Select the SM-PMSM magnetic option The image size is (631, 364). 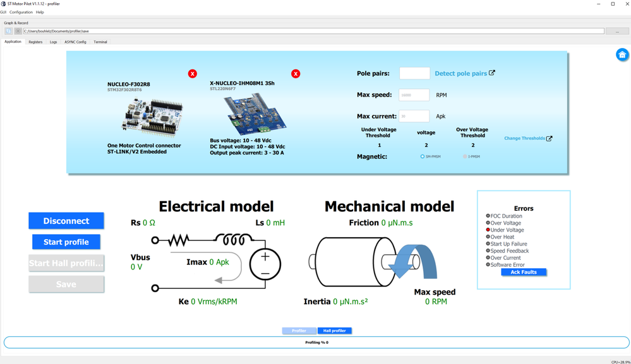(x=423, y=156)
